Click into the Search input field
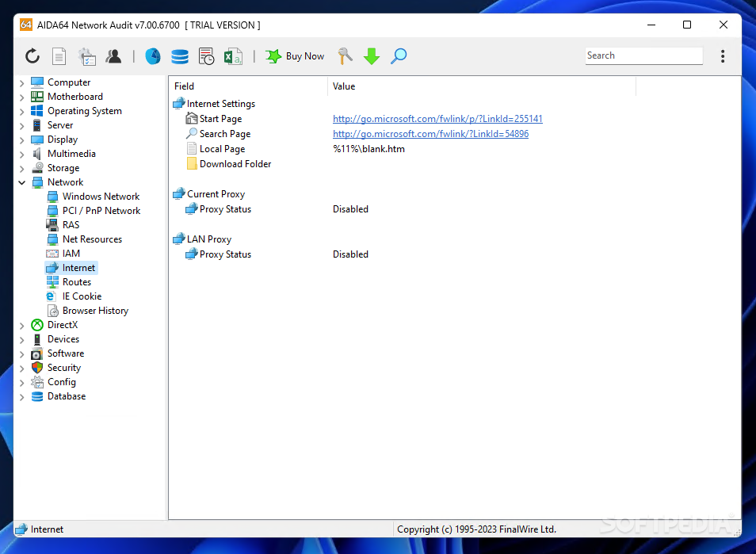This screenshot has height=554, width=756. (x=643, y=55)
